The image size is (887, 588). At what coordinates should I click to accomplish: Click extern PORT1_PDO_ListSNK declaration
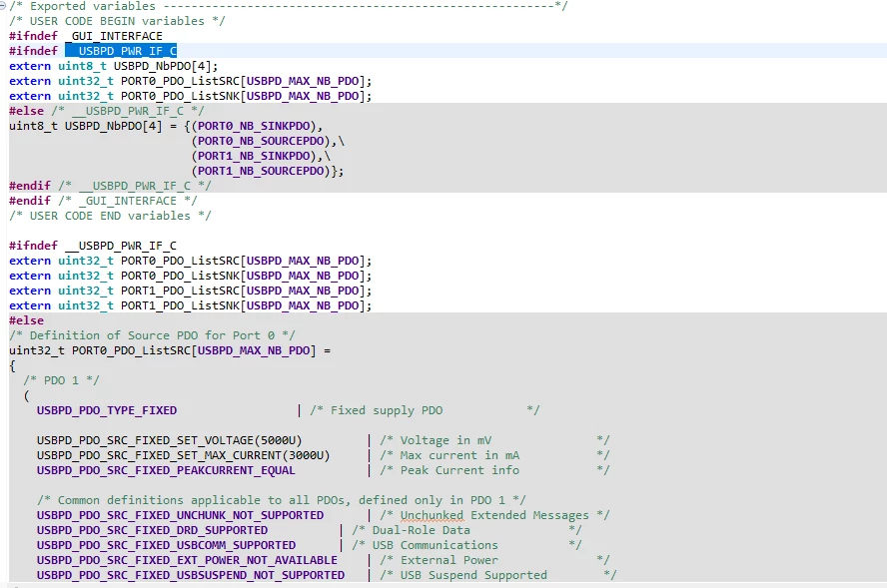pyautogui.click(x=191, y=305)
